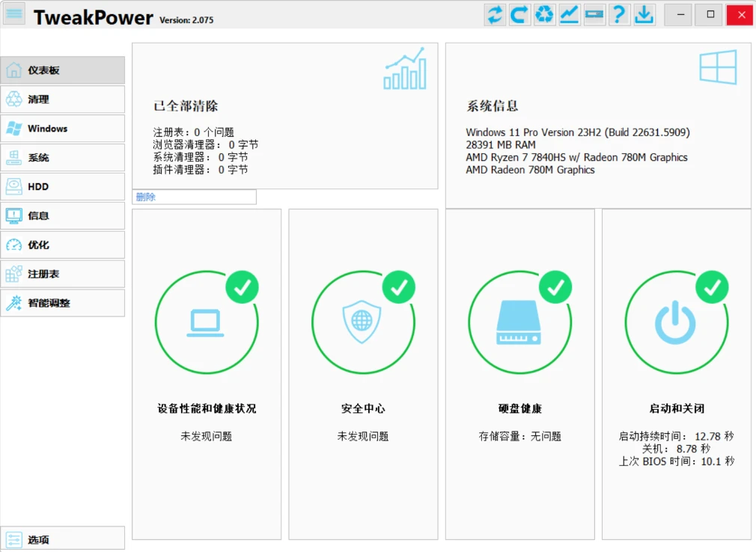Image resolution: width=756 pixels, height=552 pixels.
Task: Open the 清理 section in sidebar
Action: pyautogui.click(x=63, y=99)
